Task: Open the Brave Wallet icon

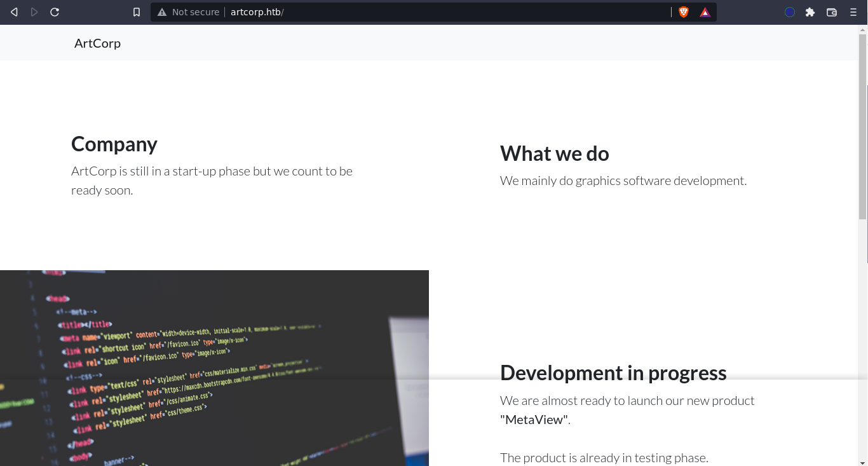Action: click(832, 12)
